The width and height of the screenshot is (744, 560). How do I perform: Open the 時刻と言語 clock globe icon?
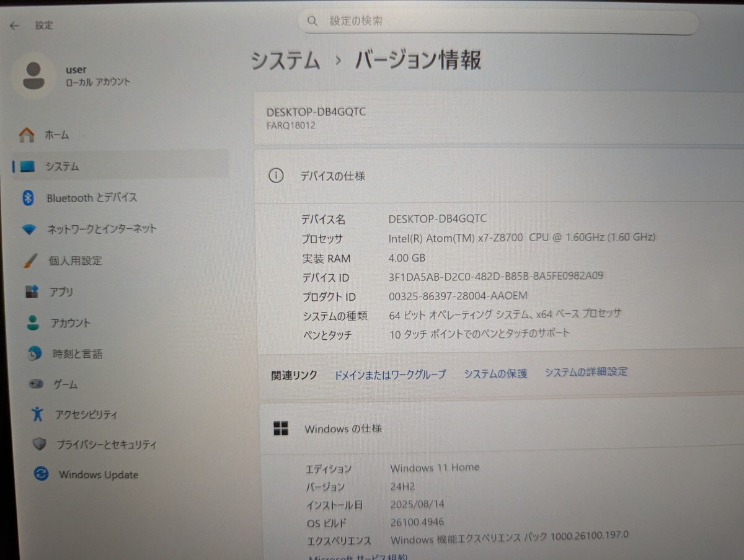(x=35, y=353)
